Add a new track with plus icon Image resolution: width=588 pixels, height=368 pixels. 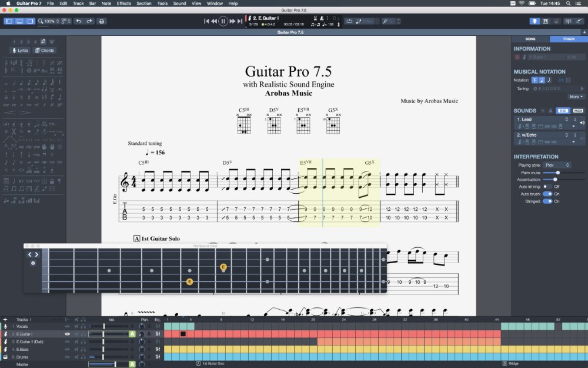pyautogui.click(x=5, y=320)
